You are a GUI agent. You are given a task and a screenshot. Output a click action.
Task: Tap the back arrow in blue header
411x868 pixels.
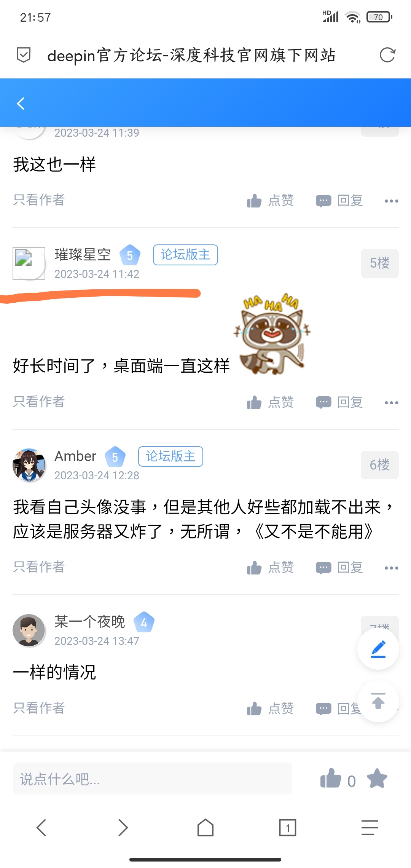point(21,103)
